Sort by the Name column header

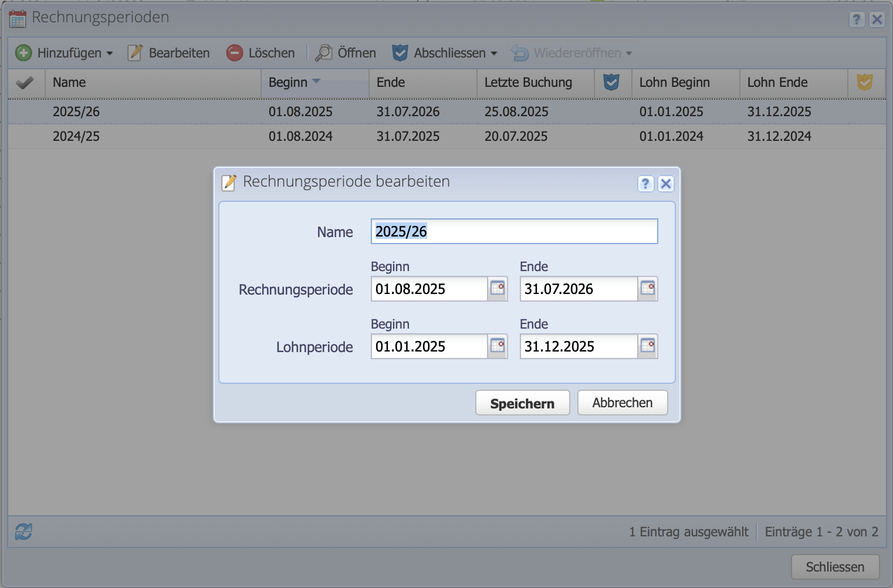[x=153, y=82]
